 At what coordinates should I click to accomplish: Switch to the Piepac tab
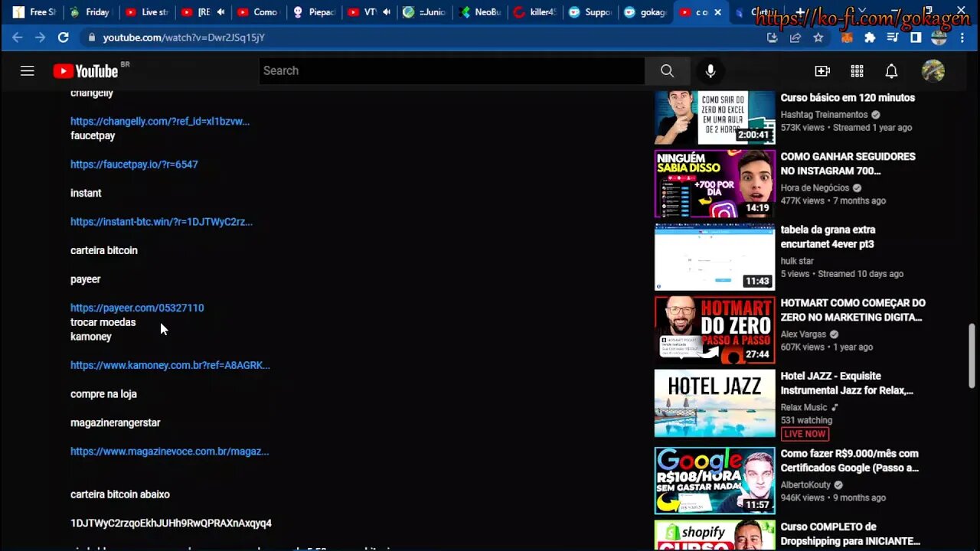click(x=312, y=12)
